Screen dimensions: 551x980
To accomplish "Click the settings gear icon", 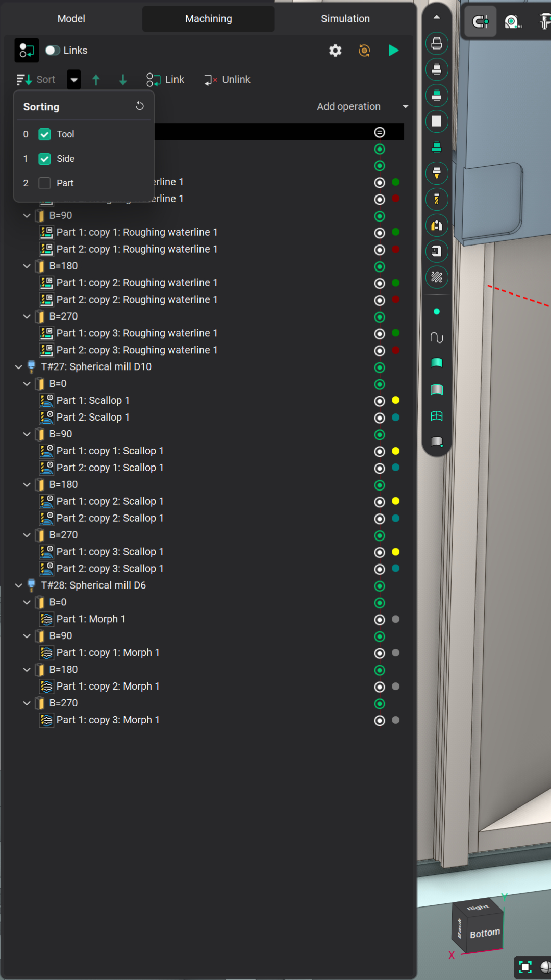I will pyautogui.click(x=335, y=51).
